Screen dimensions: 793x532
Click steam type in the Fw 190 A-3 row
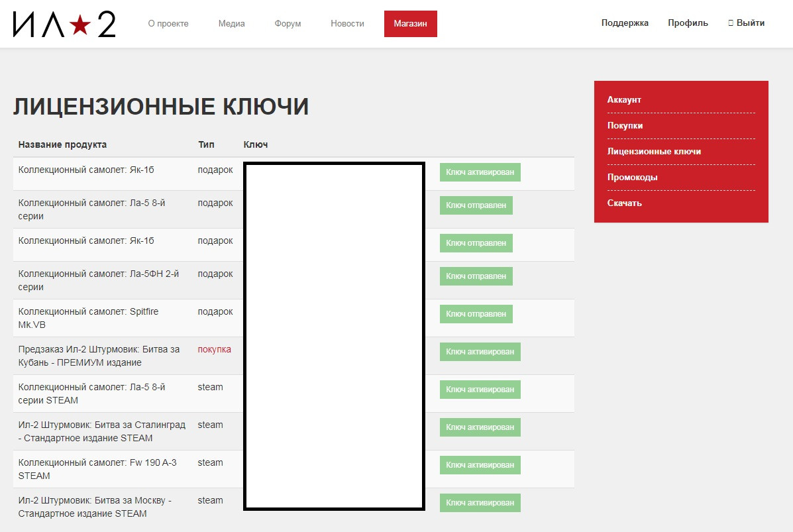[x=211, y=462]
